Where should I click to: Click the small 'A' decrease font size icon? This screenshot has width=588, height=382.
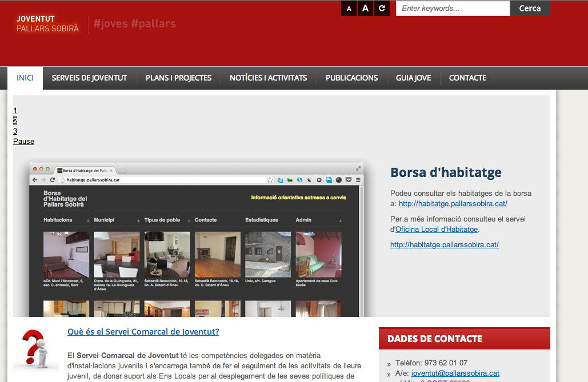(349, 8)
